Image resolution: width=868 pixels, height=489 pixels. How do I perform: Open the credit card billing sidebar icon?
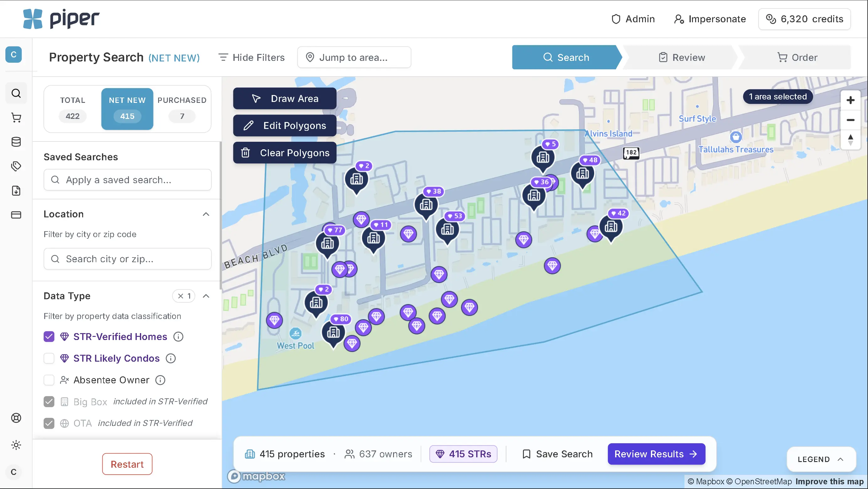coord(16,215)
